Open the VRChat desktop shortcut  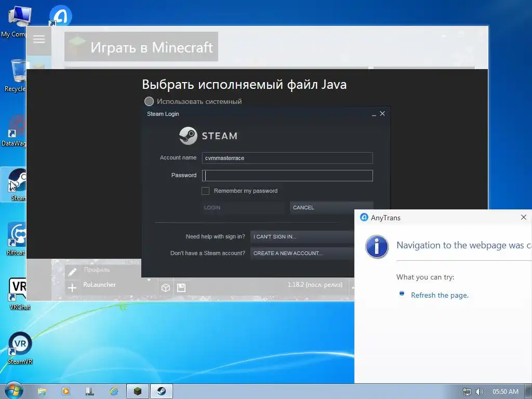(18, 294)
